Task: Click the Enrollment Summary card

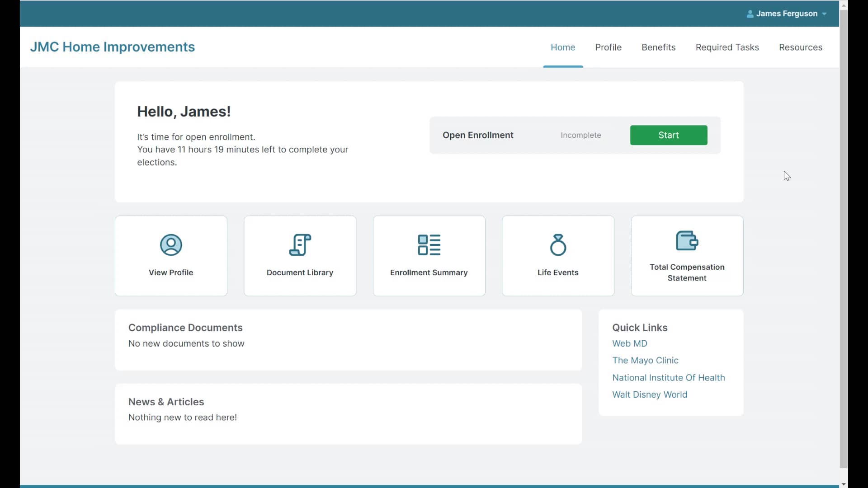Action: (x=429, y=255)
